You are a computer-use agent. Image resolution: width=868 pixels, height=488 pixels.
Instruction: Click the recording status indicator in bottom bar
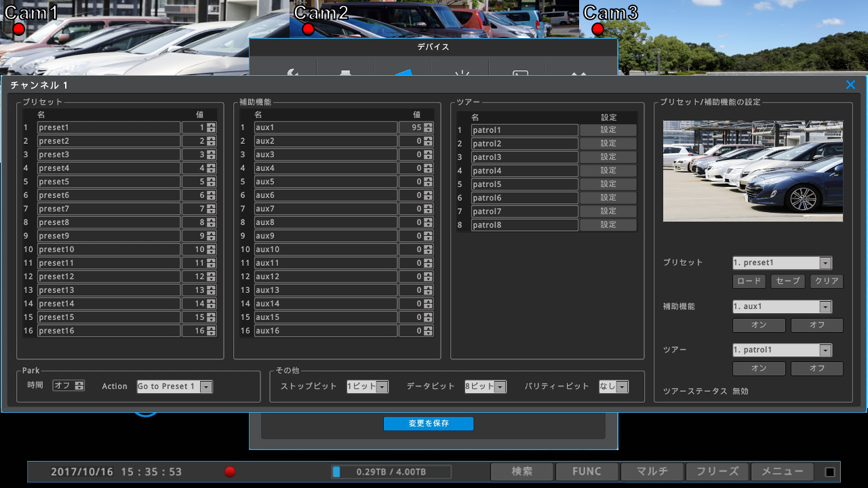(230, 472)
